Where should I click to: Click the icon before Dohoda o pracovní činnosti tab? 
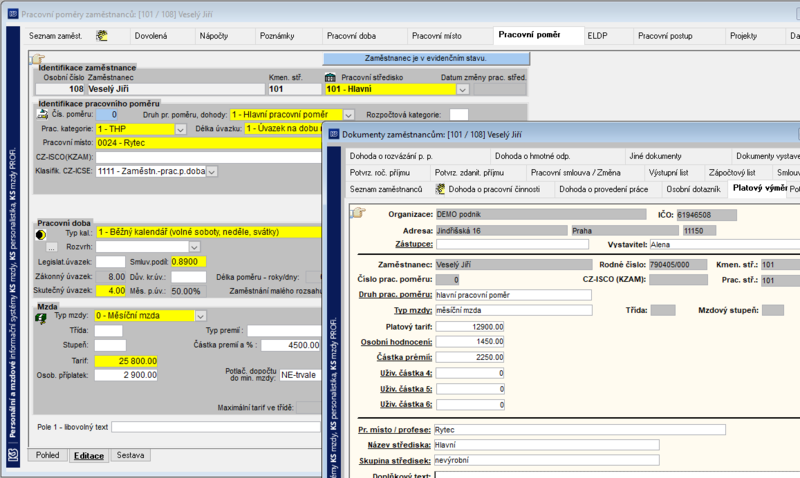click(x=440, y=189)
